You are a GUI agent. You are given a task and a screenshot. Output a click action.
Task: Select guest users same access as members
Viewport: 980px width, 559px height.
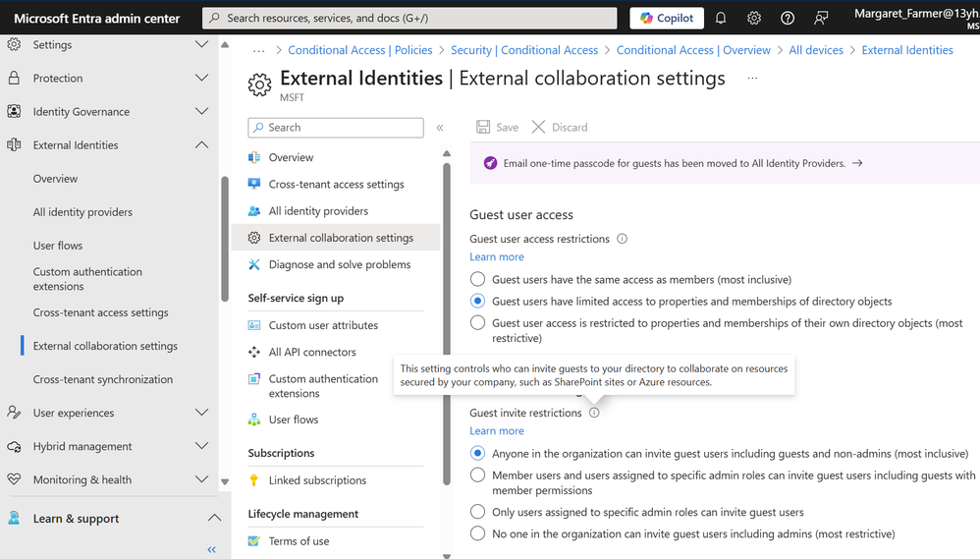478,280
